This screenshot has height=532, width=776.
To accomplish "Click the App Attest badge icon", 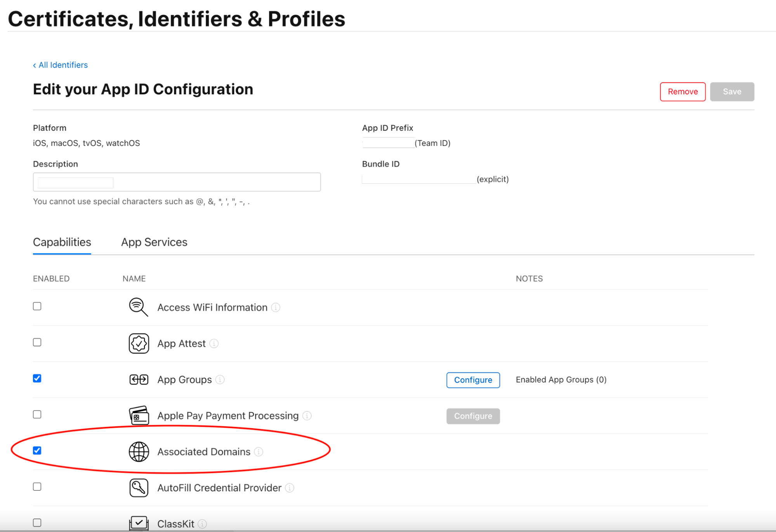I will [x=139, y=343].
